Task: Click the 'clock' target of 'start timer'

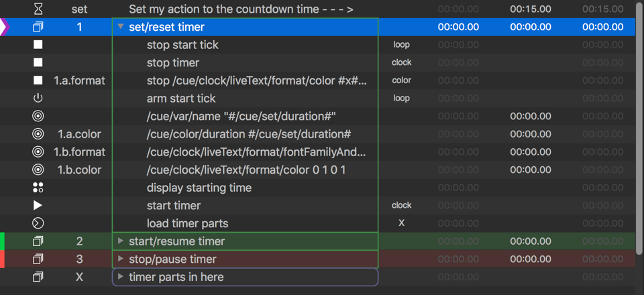Action: click(x=401, y=205)
